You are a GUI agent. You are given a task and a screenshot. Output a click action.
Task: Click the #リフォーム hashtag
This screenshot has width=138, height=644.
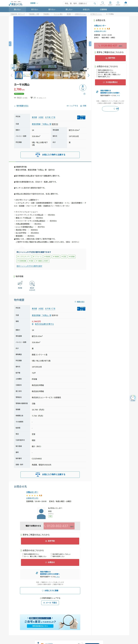[x=37, y=257]
